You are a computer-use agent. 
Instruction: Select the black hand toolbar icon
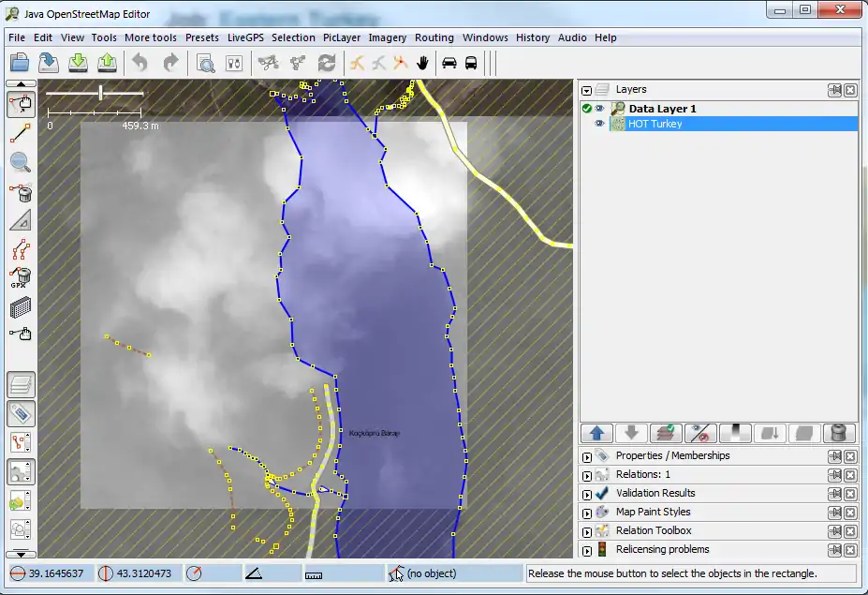pyautogui.click(x=423, y=63)
